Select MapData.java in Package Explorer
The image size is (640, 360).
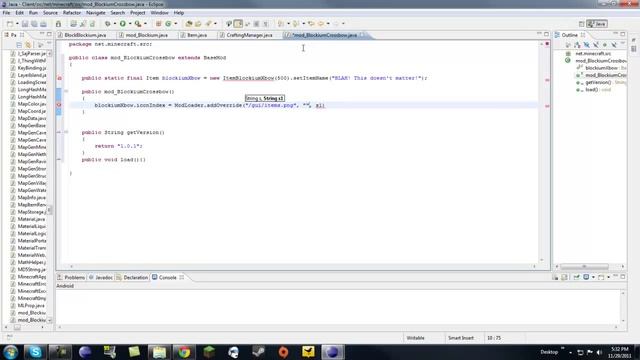[31, 118]
